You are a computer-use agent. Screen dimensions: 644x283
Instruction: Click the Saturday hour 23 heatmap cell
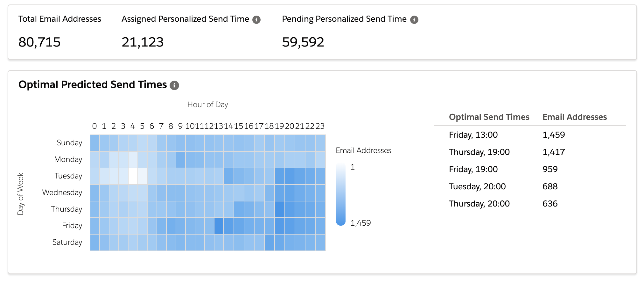[320, 242]
